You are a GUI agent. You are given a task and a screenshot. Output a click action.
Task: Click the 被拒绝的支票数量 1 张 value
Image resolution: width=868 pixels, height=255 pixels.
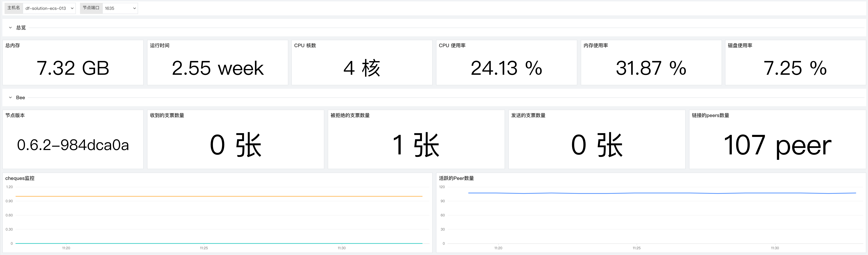416,145
